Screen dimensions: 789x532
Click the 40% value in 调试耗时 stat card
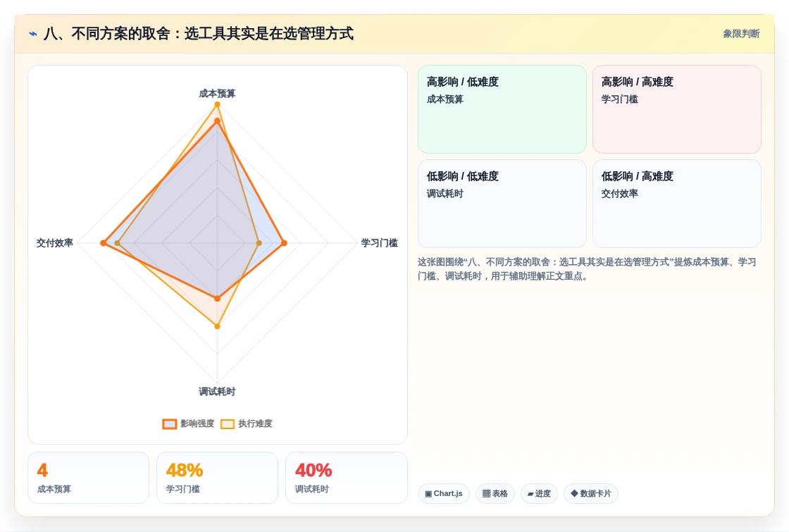pyautogui.click(x=313, y=470)
